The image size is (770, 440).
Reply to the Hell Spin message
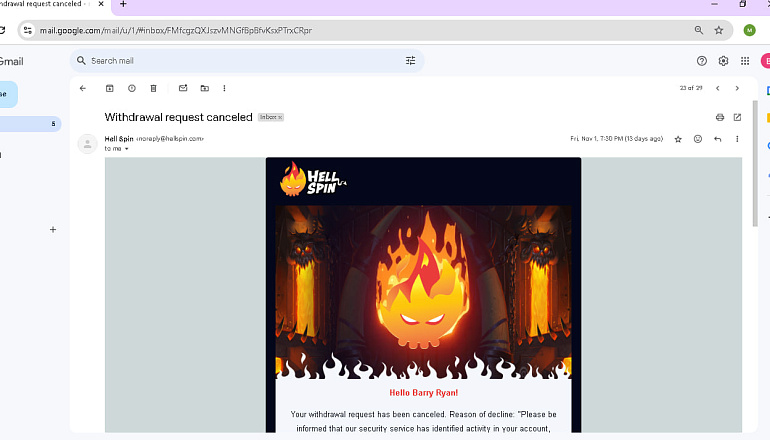click(717, 139)
